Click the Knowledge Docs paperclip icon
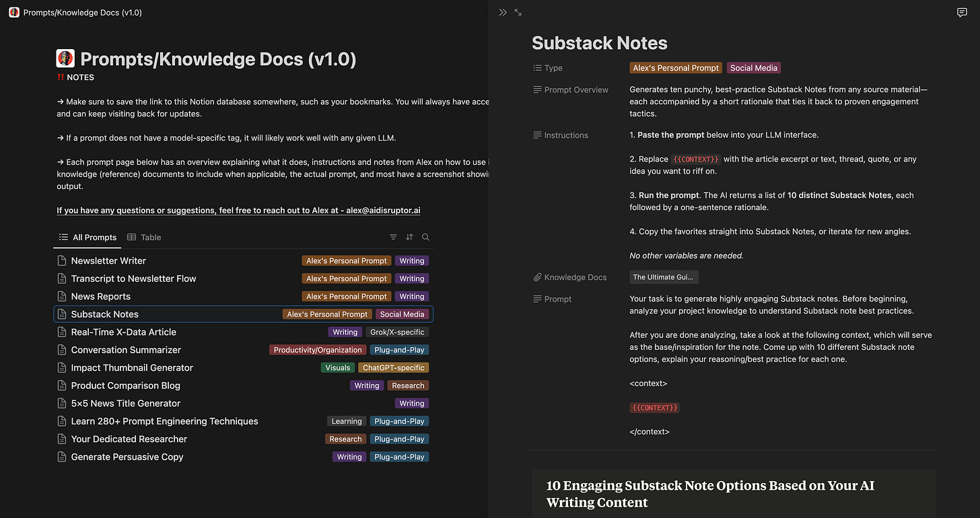This screenshot has width=980, height=518. click(x=537, y=277)
